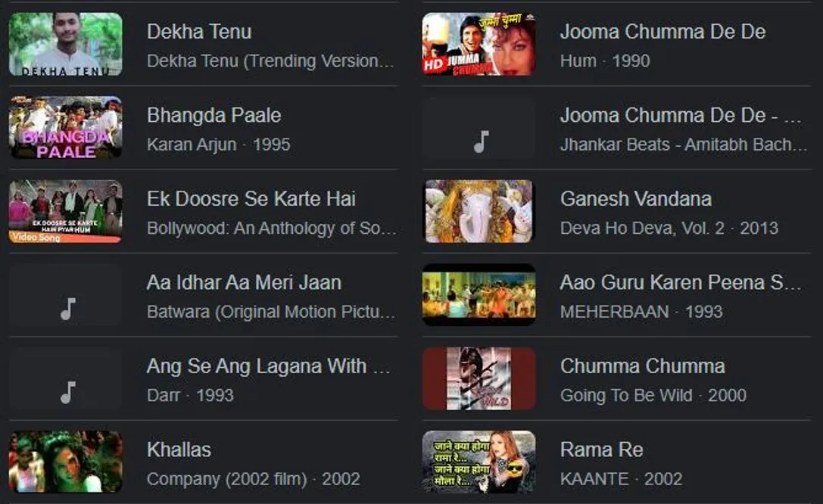The image size is (823, 504).
Task: Open the Dekha Tenu thumbnail
Action: pyautogui.click(x=66, y=44)
